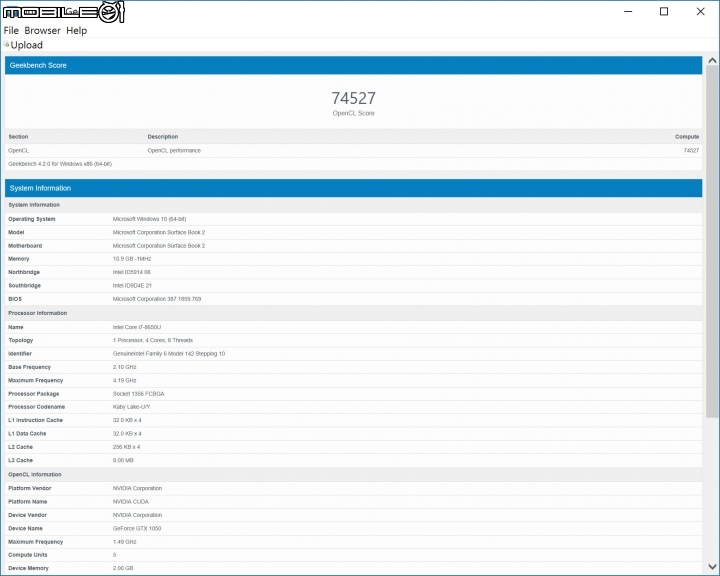Click the 1.49 GHz maximum frequency

124,542
